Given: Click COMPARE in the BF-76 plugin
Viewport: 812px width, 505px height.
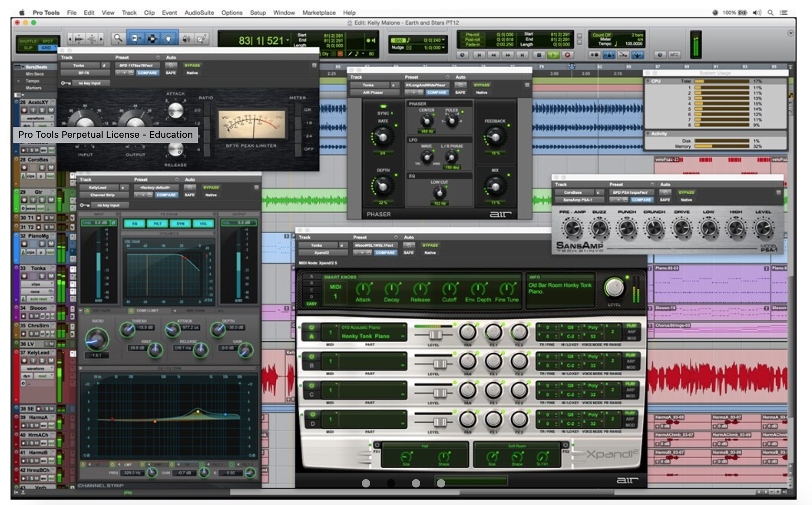Looking at the screenshot, I should (x=147, y=73).
